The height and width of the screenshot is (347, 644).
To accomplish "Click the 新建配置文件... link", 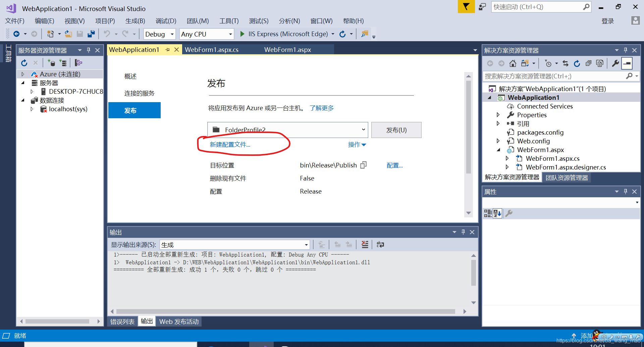I will pos(230,145).
